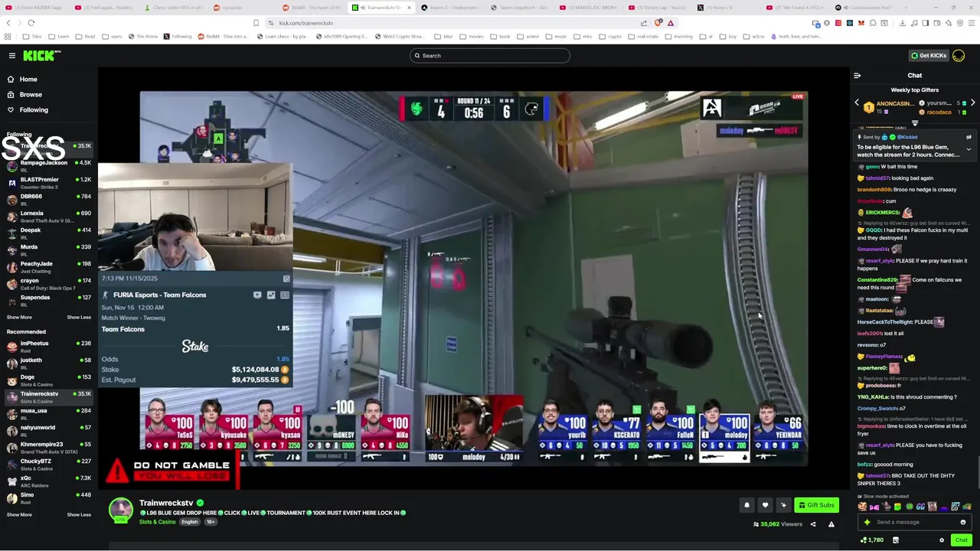Switch to the Reddit heart of the tab
The image size is (980, 551).
314,7
